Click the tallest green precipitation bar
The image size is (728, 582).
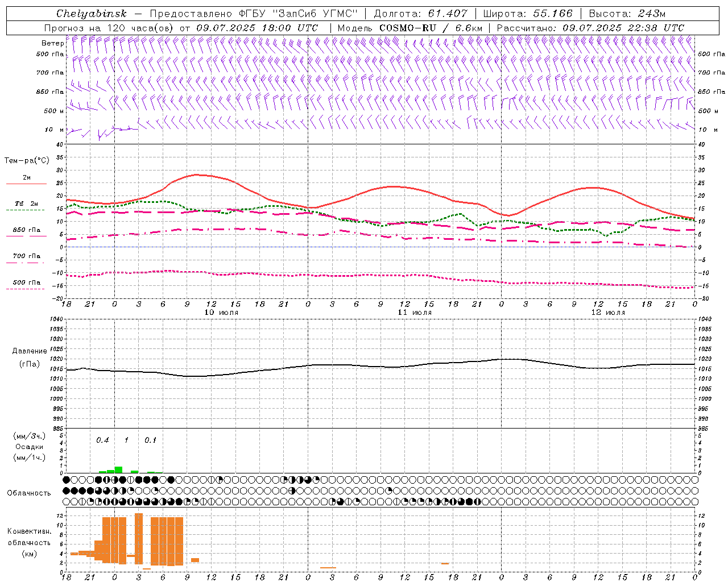click(x=118, y=469)
